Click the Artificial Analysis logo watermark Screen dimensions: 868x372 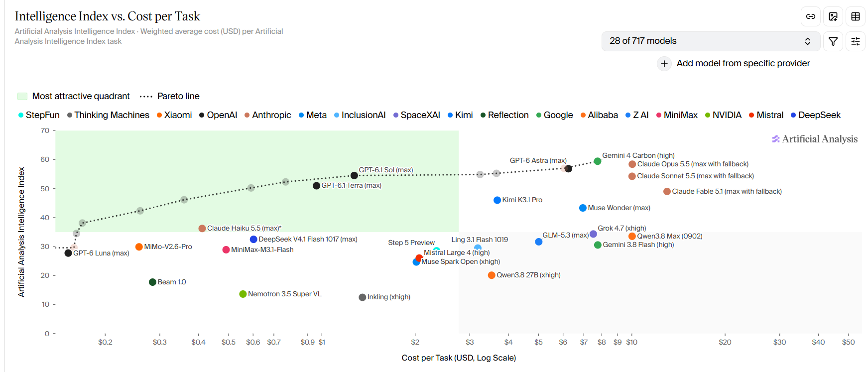[x=815, y=139]
